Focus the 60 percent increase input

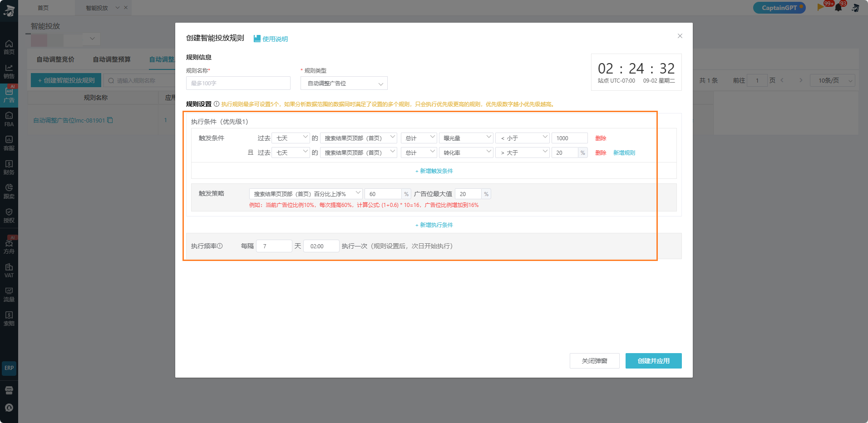coord(383,194)
